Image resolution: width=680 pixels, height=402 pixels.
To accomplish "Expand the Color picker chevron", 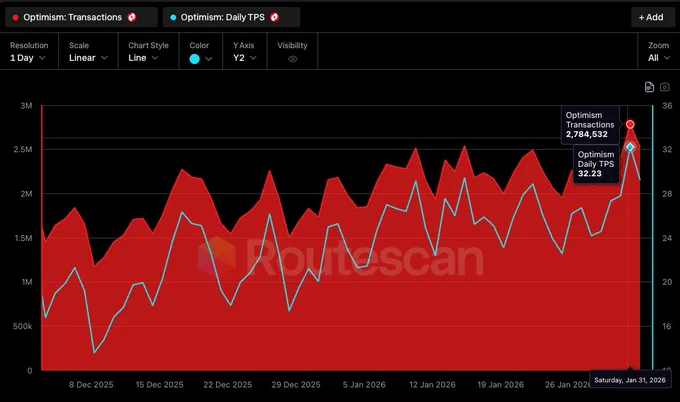I will 209,59.
